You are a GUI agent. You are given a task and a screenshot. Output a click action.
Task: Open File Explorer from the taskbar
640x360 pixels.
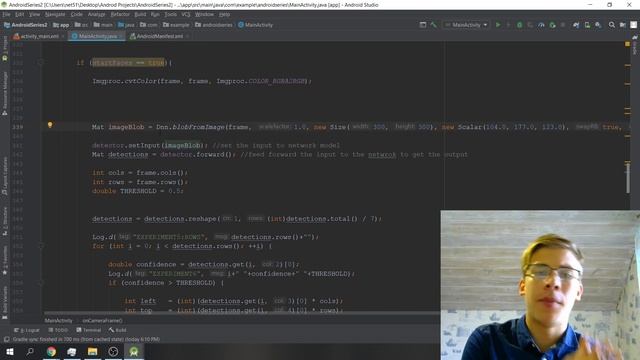coord(92,351)
